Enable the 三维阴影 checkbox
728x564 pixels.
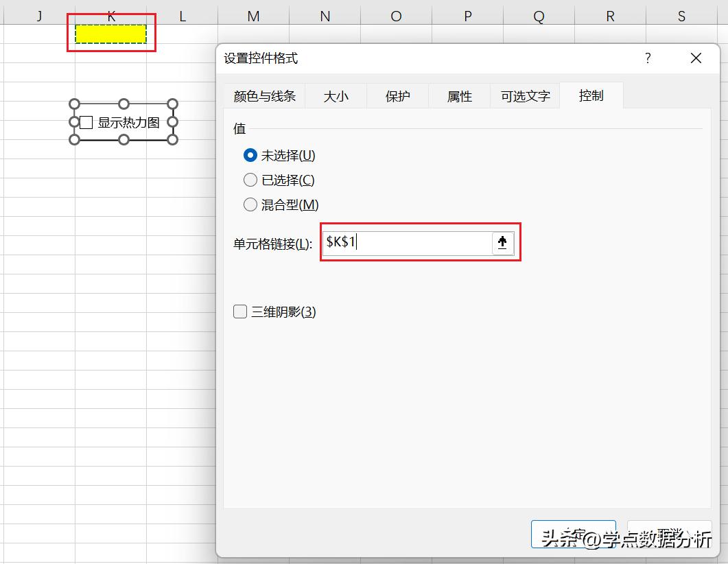tap(240, 312)
